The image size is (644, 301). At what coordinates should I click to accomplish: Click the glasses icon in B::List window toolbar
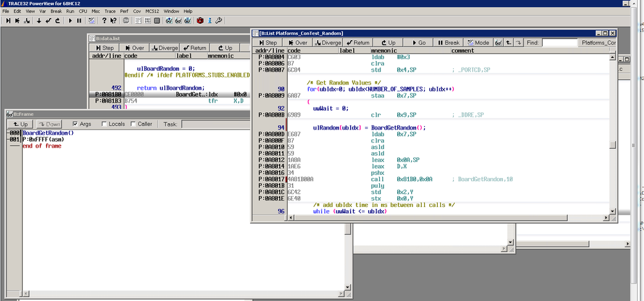pos(498,43)
